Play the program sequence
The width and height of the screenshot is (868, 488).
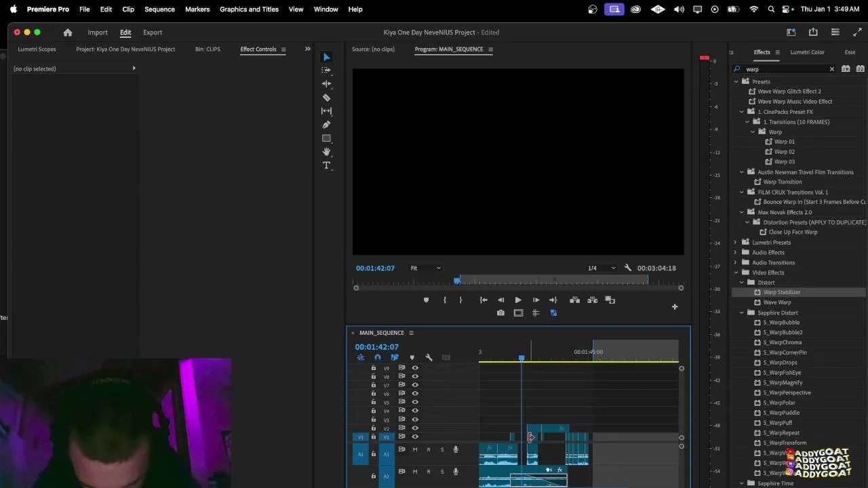518,300
